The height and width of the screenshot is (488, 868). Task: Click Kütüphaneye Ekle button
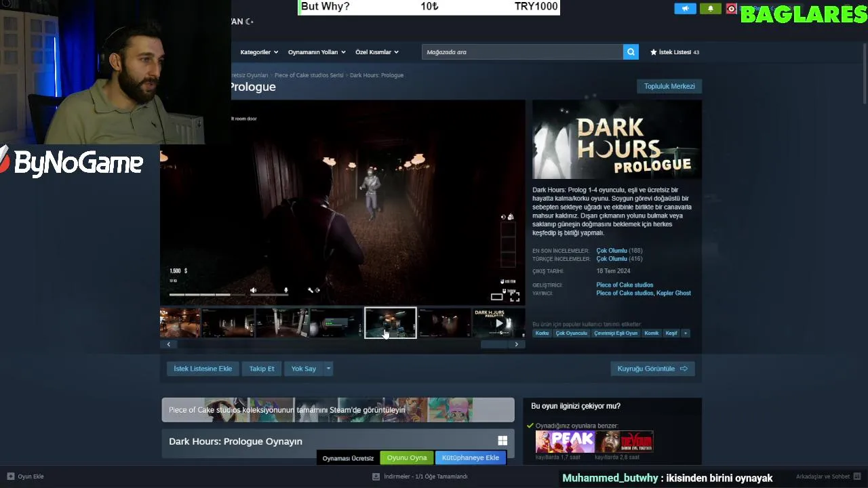pos(471,457)
